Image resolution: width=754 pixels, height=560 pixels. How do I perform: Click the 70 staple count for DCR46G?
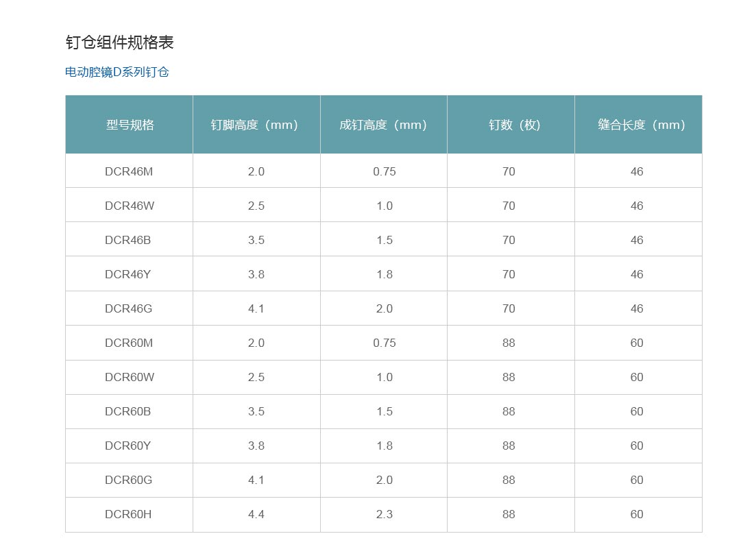(509, 308)
